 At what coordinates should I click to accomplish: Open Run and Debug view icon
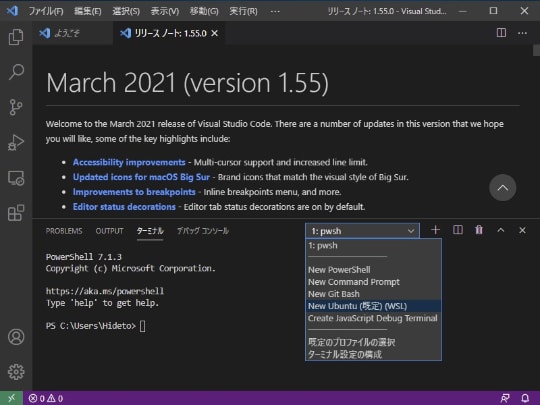tap(16, 142)
